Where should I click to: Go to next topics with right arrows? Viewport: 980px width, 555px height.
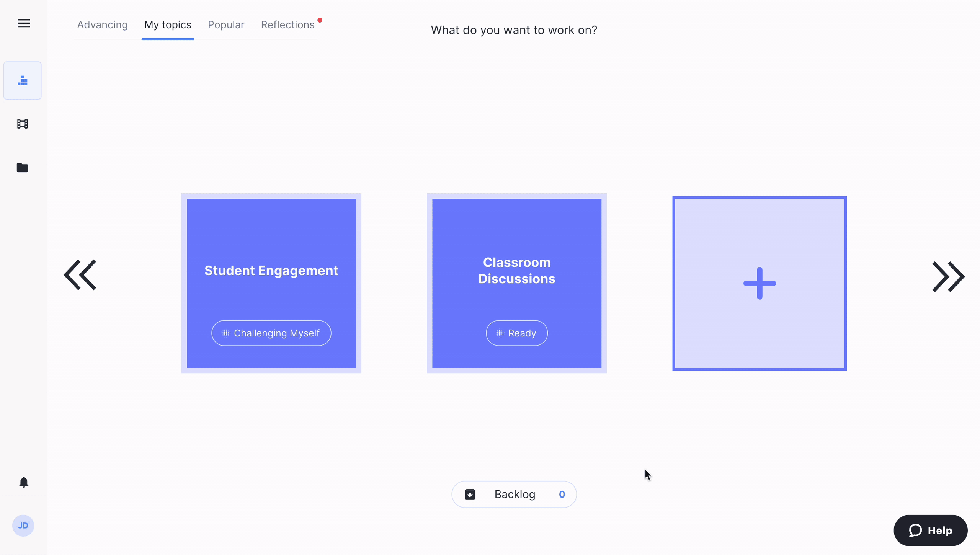pyautogui.click(x=948, y=277)
